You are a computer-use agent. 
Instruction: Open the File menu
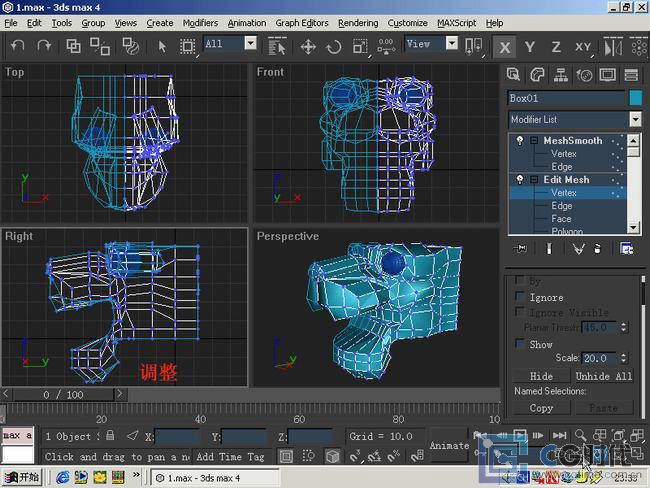(11, 23)
